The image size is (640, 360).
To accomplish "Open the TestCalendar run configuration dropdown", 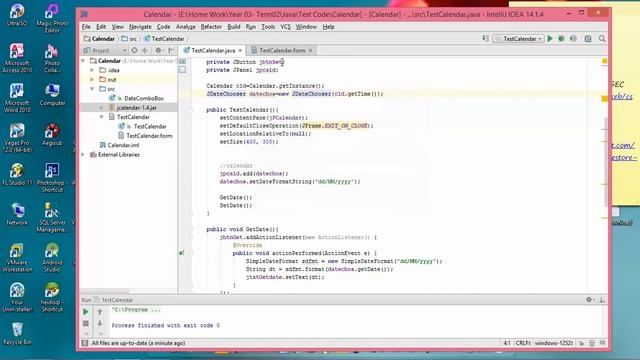I will point(518,38).
